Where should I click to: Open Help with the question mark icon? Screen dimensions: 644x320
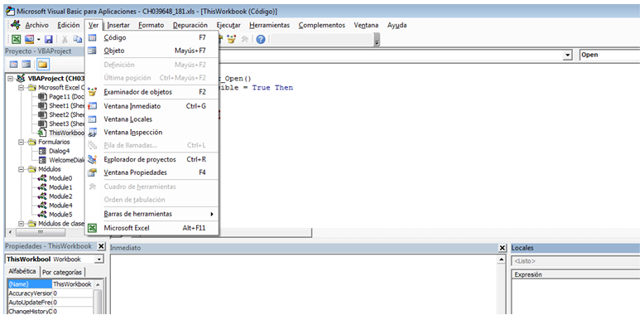(x=261, y=39)
